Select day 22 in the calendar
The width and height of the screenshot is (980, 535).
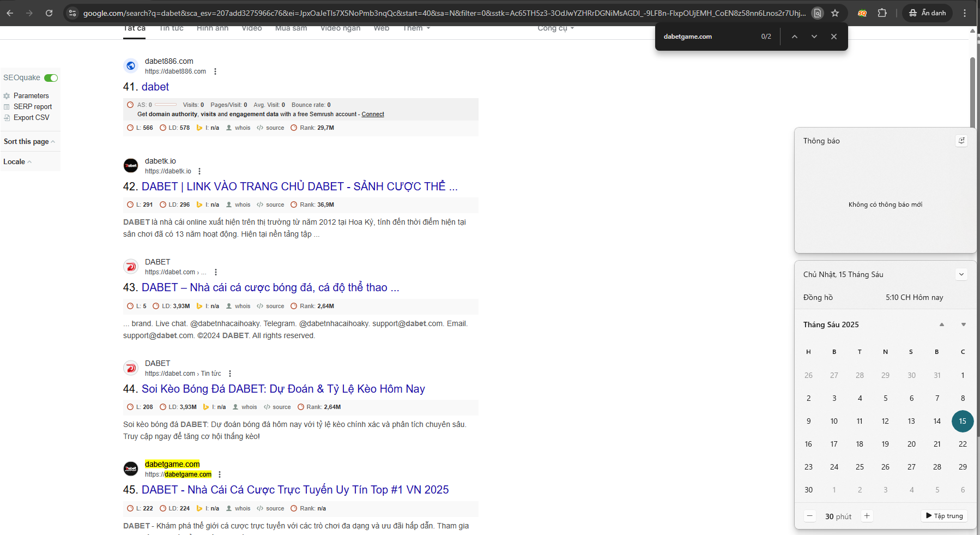point(963,444)
